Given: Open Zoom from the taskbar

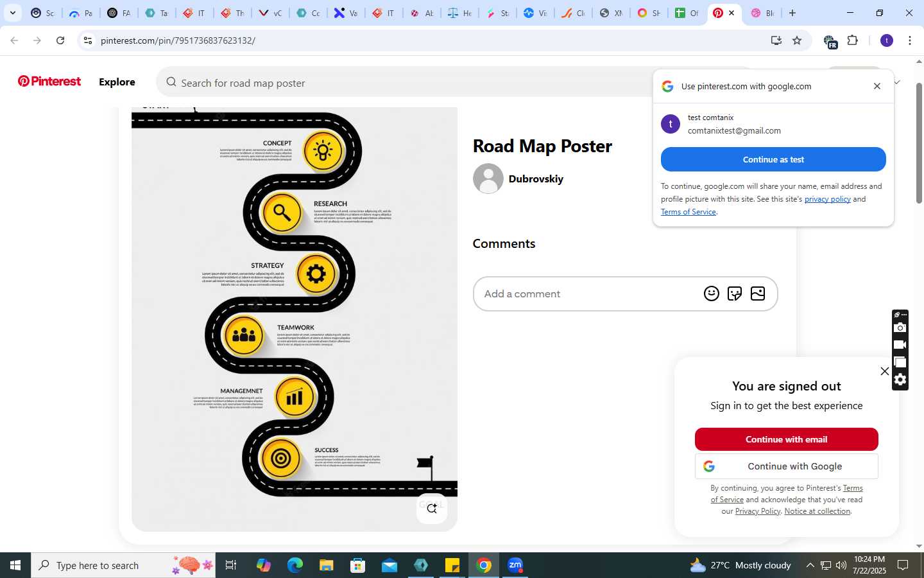Looking at the screenshot, I should point(515,565).
